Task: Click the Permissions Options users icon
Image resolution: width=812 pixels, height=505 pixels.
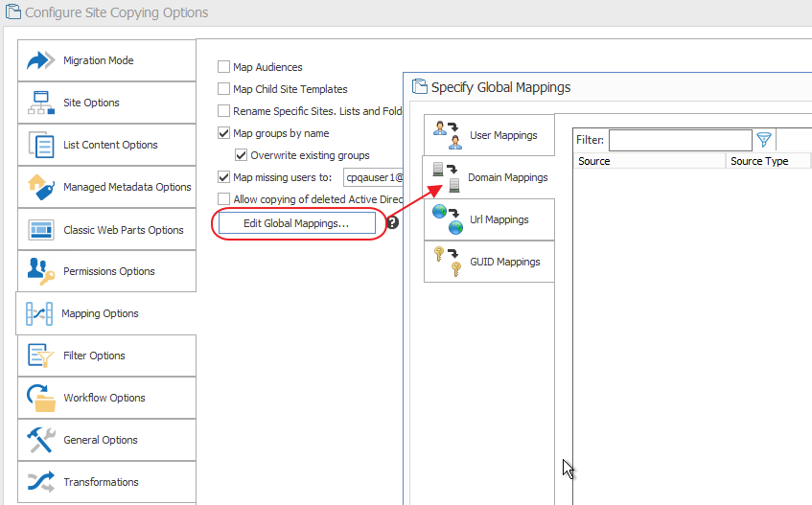Action: (41, 271)
